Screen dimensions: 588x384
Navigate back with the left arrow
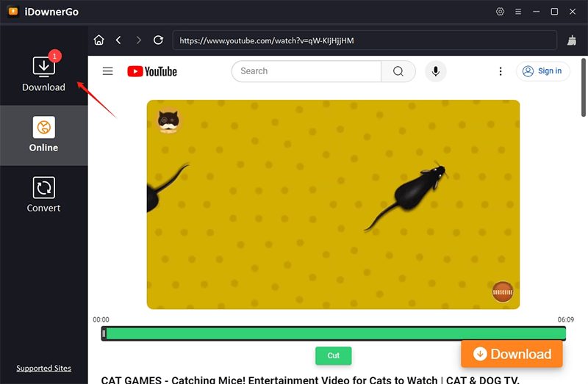[x=118, y=40]
